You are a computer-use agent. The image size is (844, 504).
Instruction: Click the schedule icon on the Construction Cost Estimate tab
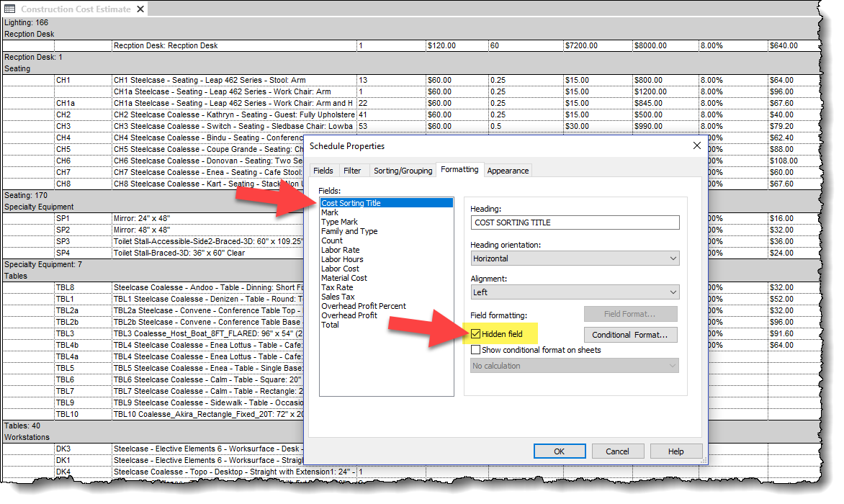pos(9,9)
